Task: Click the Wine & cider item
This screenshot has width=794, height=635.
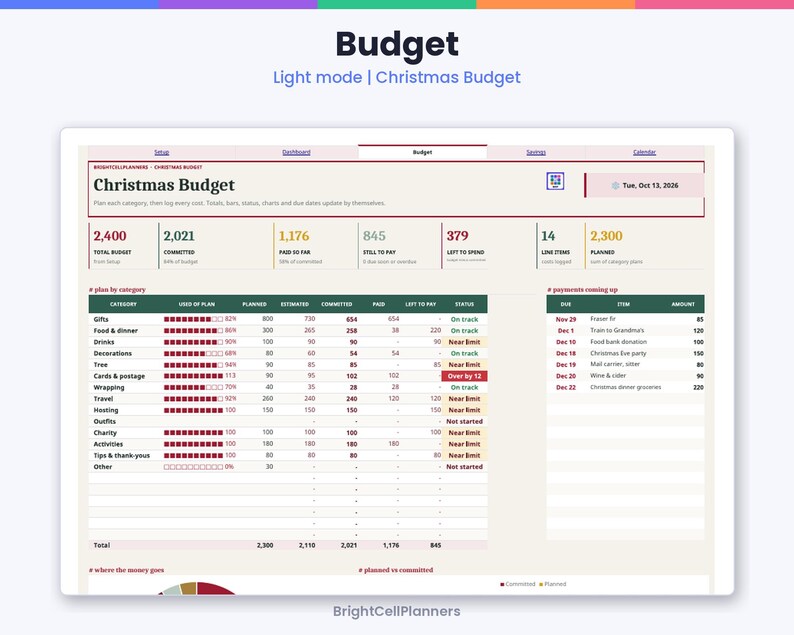Action: [608, 376]
